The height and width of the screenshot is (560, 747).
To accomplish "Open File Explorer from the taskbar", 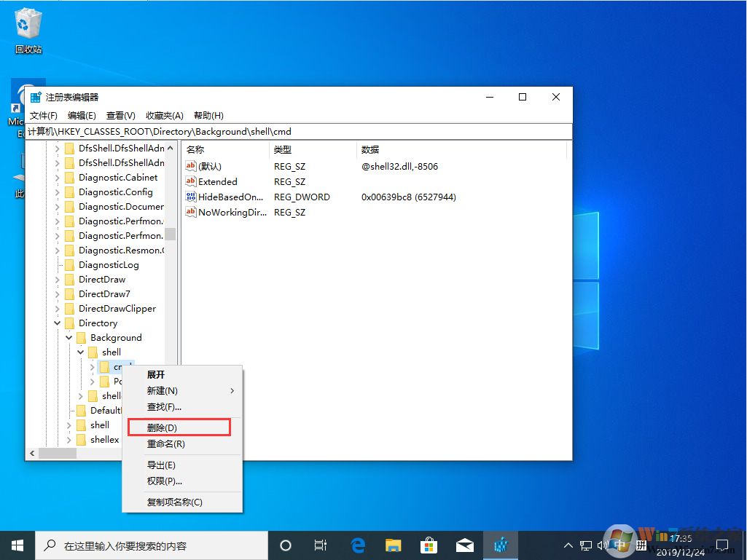I will point(394,545).
